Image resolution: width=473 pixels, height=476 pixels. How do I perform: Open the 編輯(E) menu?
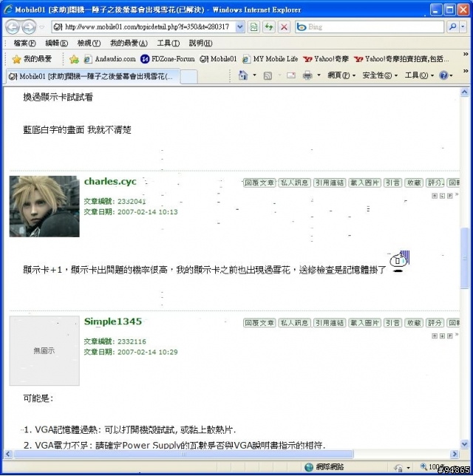(x=56, y=43)
